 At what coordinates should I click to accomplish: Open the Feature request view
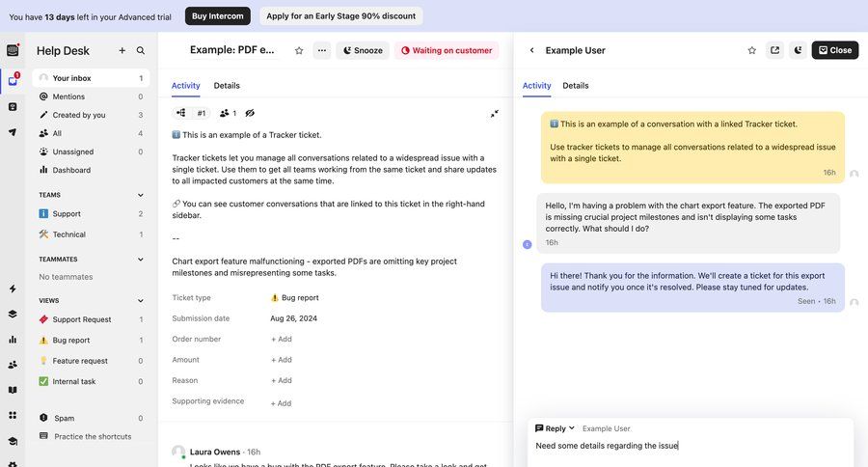click(x=91, y=361)
